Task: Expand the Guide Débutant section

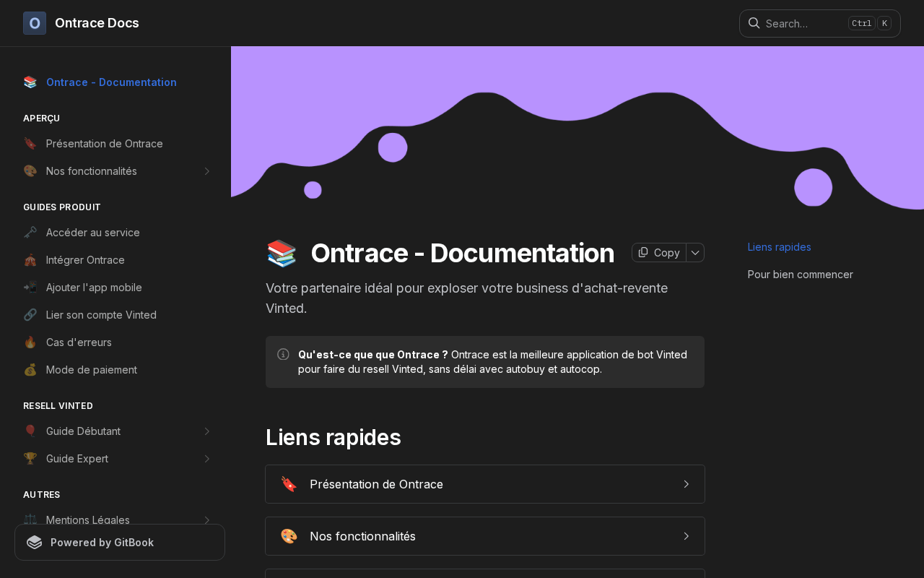Action: [207, 431]
